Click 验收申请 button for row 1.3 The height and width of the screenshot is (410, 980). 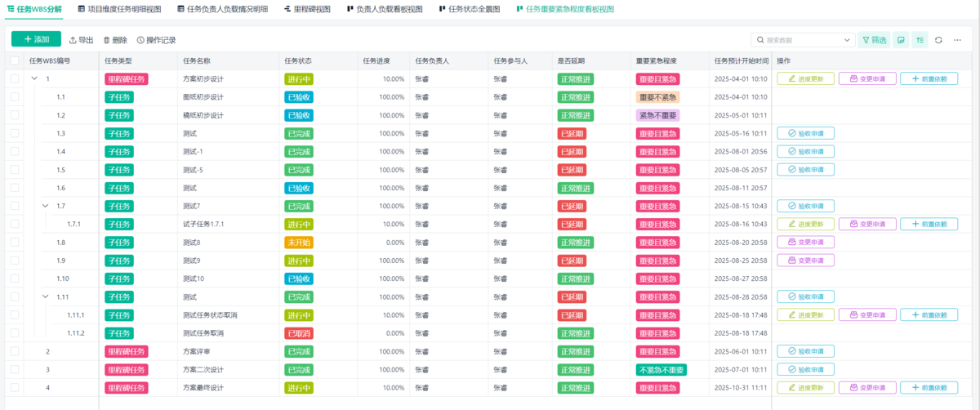(805, 133)
